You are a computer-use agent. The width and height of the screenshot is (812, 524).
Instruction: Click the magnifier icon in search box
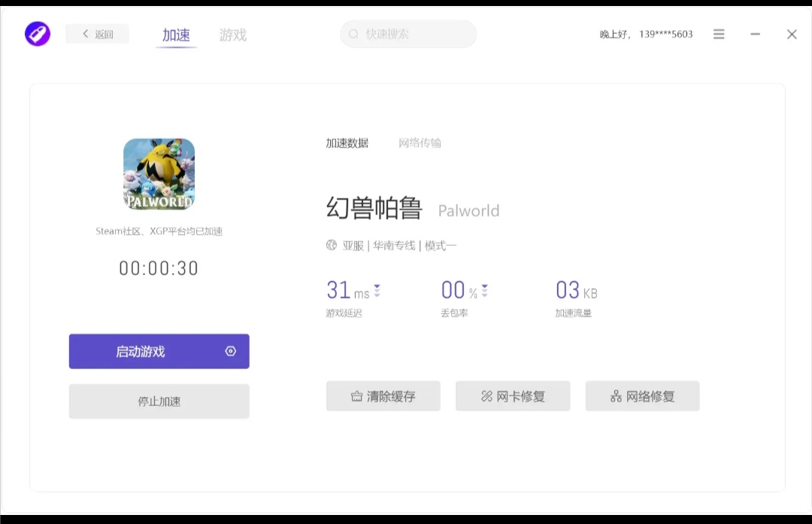pyautogui.click(x=355, y=35)
